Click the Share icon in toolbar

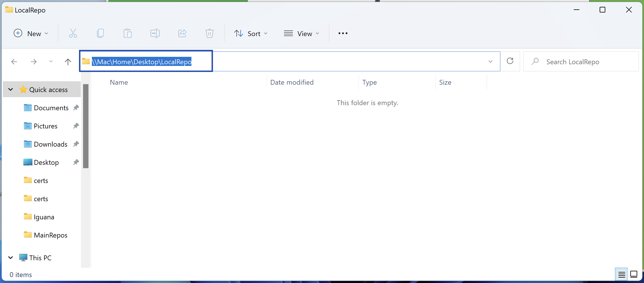182,34
